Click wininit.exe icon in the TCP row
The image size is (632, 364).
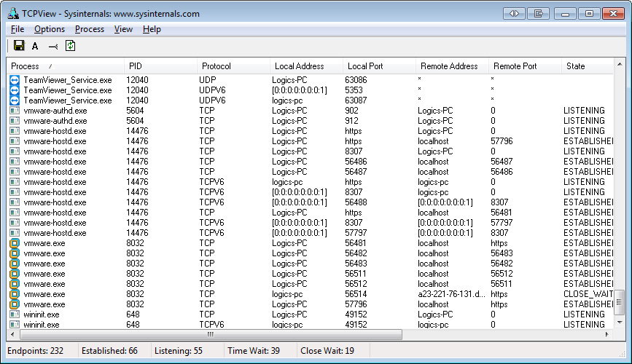pyautogui.click(x=15, y=314)
